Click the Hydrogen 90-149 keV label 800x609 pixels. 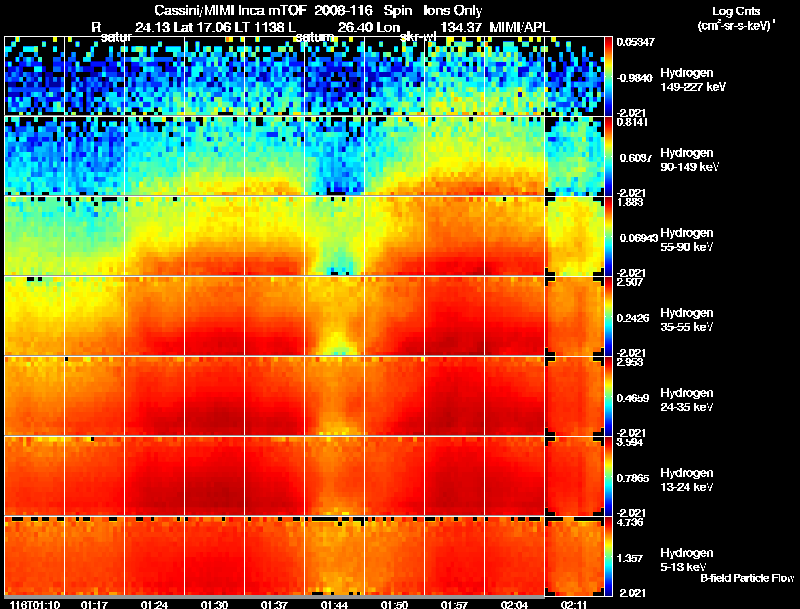pyautogui.click(x=690, y=160)
